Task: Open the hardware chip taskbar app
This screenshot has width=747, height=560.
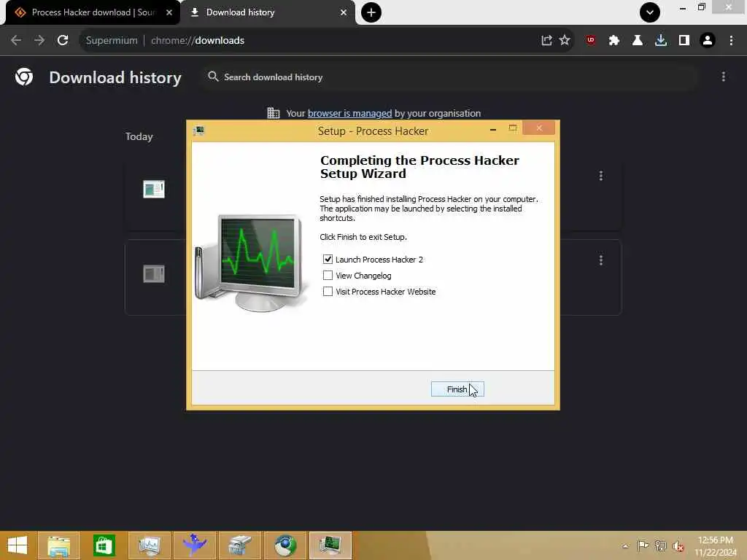Action: tap(239, 545)
